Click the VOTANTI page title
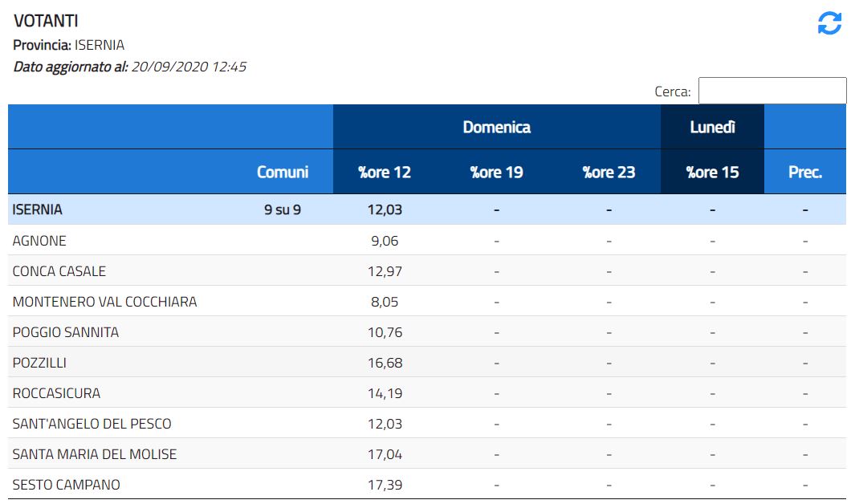851x504 pixels. [x=46, y=21]
